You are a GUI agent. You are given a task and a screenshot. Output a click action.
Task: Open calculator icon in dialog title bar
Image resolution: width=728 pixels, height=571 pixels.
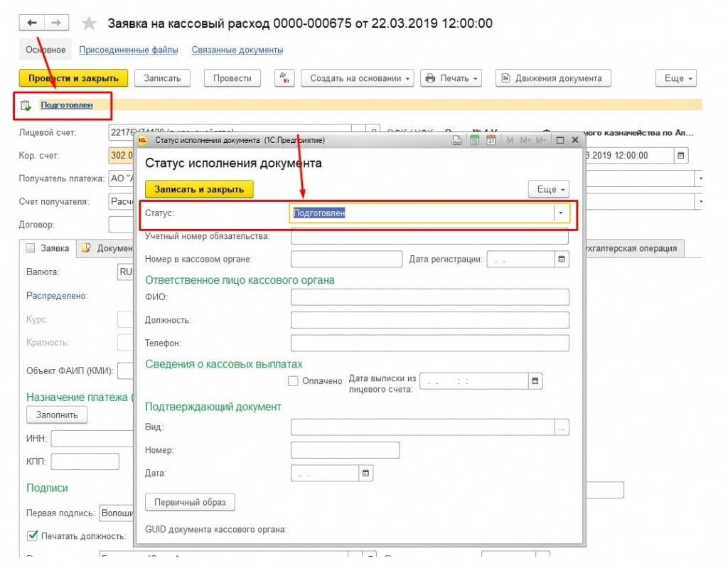pyautogui.click(x=474, y=141)
